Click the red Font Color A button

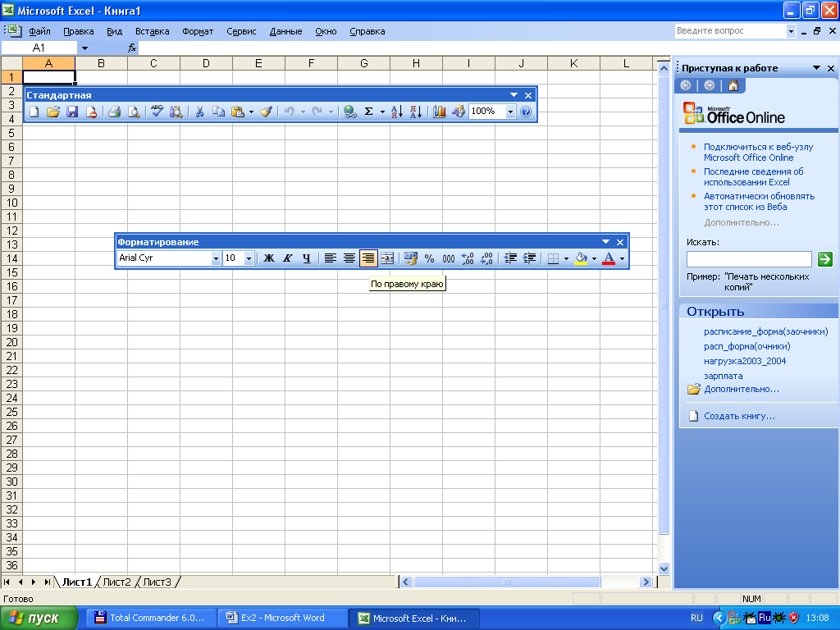point(609,258)
